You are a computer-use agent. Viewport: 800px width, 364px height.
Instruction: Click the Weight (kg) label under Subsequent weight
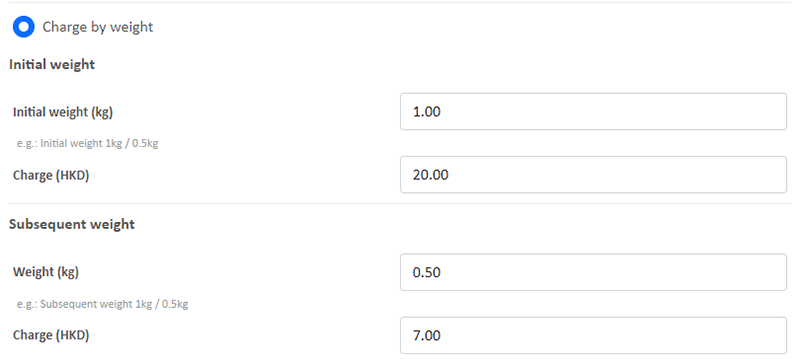(x=46, y=272)
